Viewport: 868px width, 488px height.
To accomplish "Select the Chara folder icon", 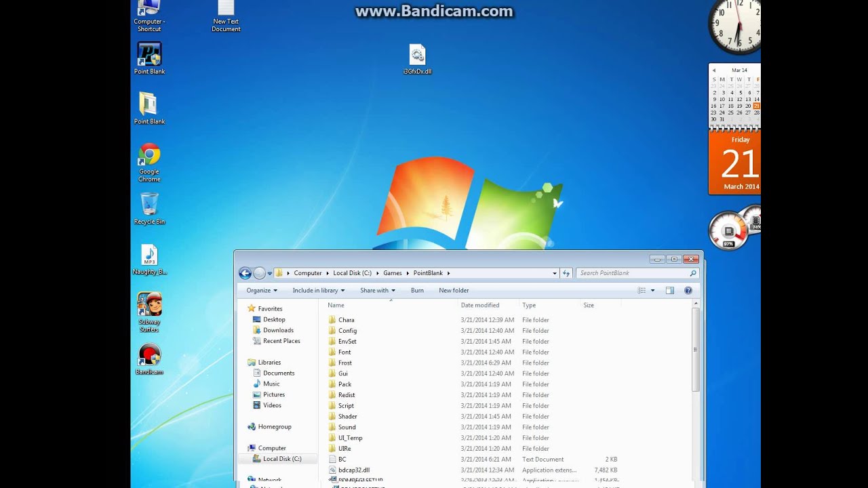I will pyautogui.click(x=332, y=320).
